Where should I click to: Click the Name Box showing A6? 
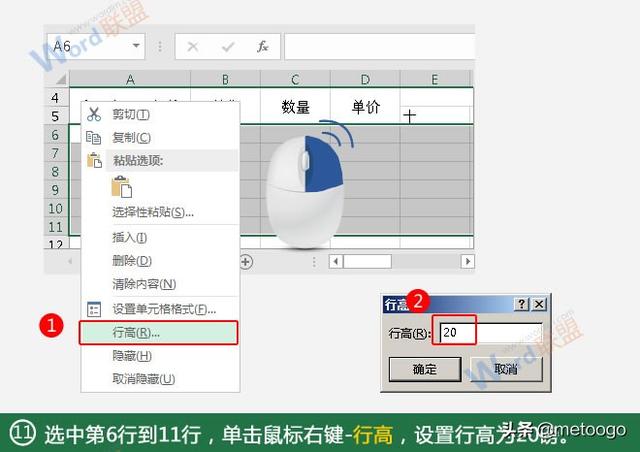tap(96, 46)
